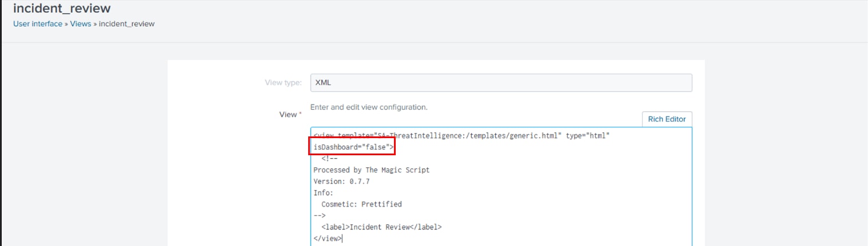Click the Cosmetic: Prettified line

click(361, 204)
